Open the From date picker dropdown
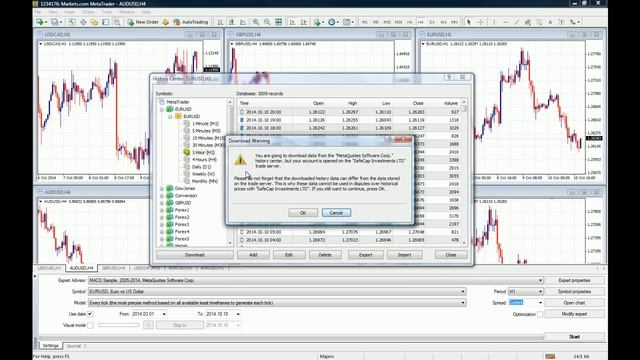Viewport: 640px width, 360px height. 164,314
